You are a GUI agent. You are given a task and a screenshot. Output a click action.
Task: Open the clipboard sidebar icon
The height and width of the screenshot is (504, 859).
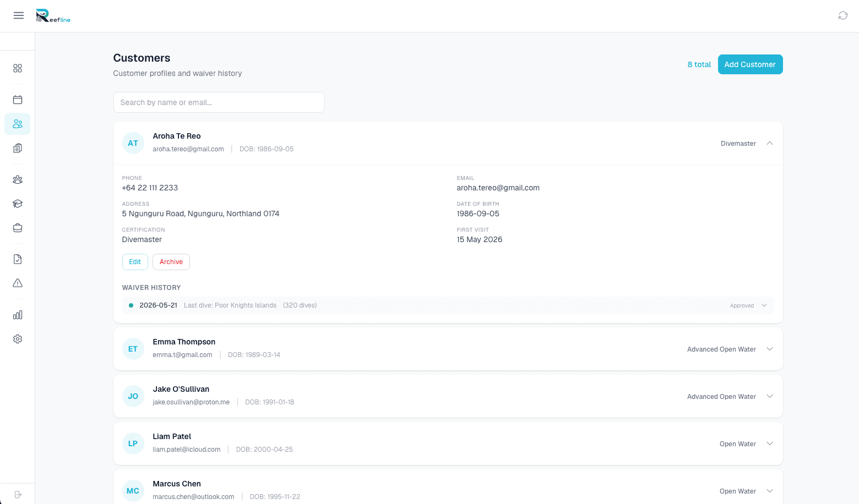(x=18, y=148)
